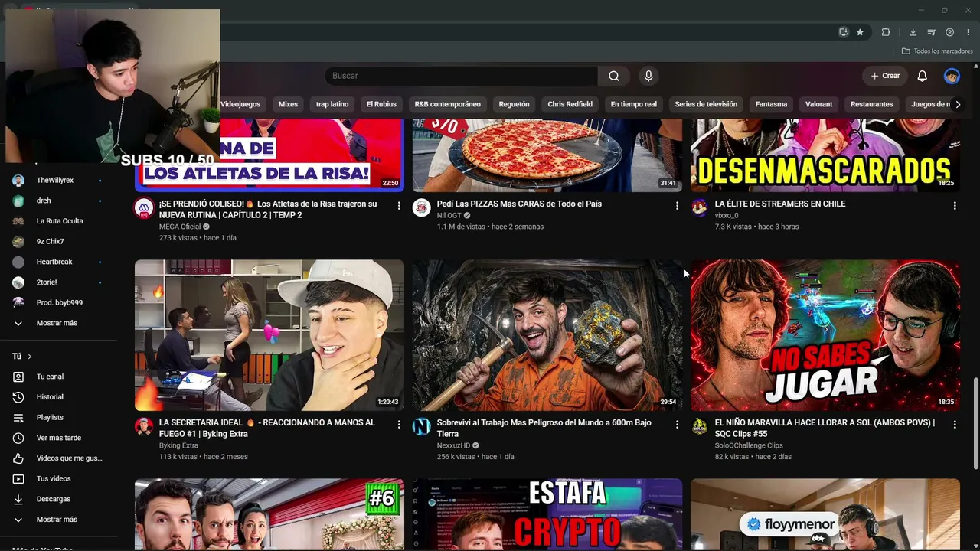Image resolution: width=980 pixels, height=551 pixels.
Task: Click the page vertical scrollbar thumb
Action: (975, 423)
